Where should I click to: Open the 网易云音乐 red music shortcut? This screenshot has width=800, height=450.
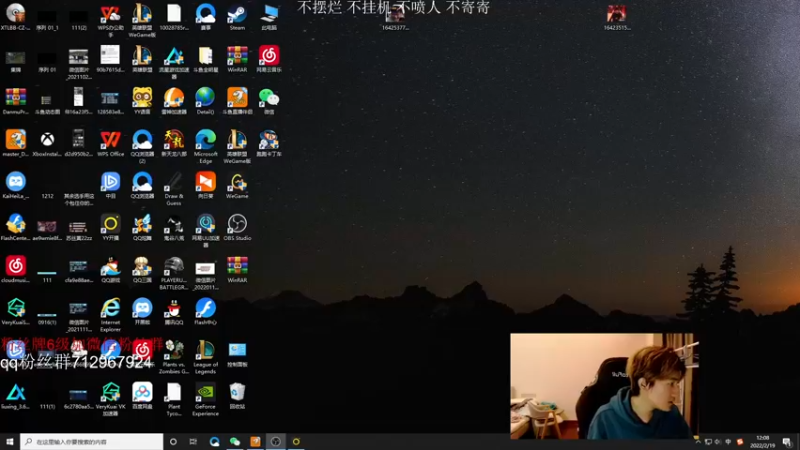[x=269, y=59]
